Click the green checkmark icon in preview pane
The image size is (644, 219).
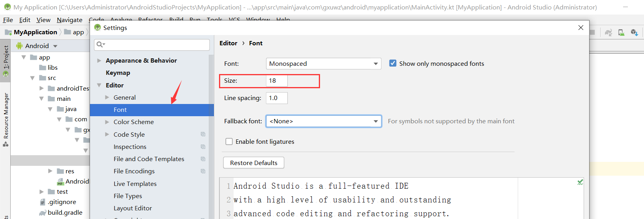580,182
